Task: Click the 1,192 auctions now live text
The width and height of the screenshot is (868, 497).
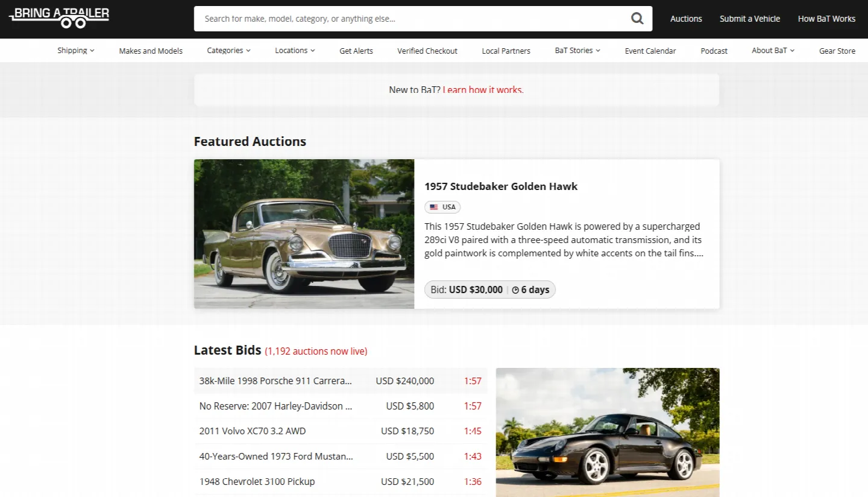Action: [x=316, y=351]
